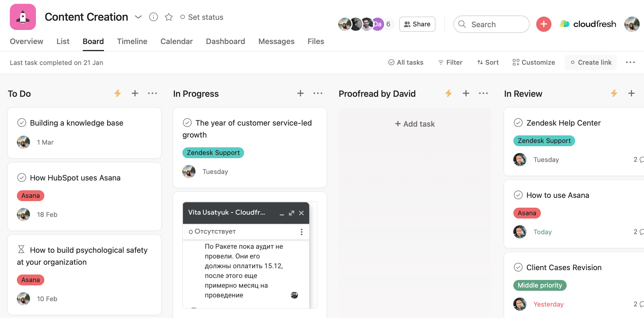Expand the three-dot menu in To Do column
This screenshot has width=644, height=318.
(152, 93)
